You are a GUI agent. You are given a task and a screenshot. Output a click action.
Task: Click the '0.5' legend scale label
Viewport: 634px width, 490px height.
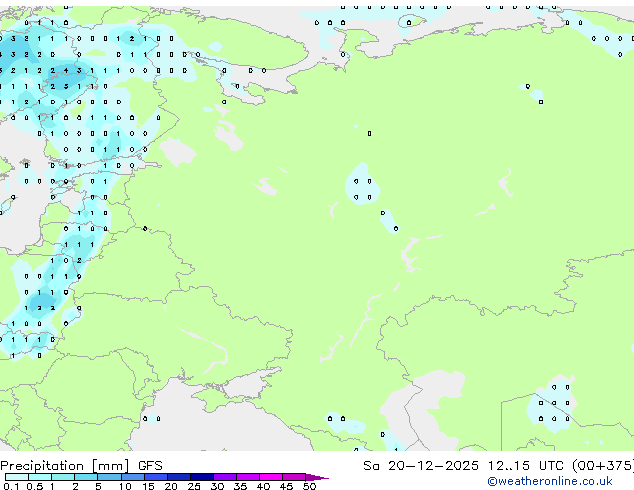pos(35,486)
